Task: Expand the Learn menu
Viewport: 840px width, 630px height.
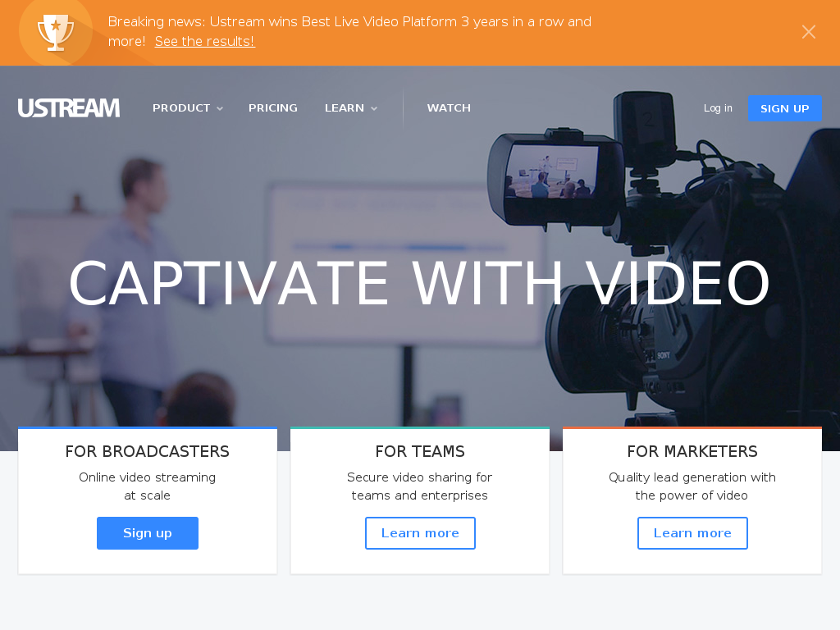Action: [351, 107]
